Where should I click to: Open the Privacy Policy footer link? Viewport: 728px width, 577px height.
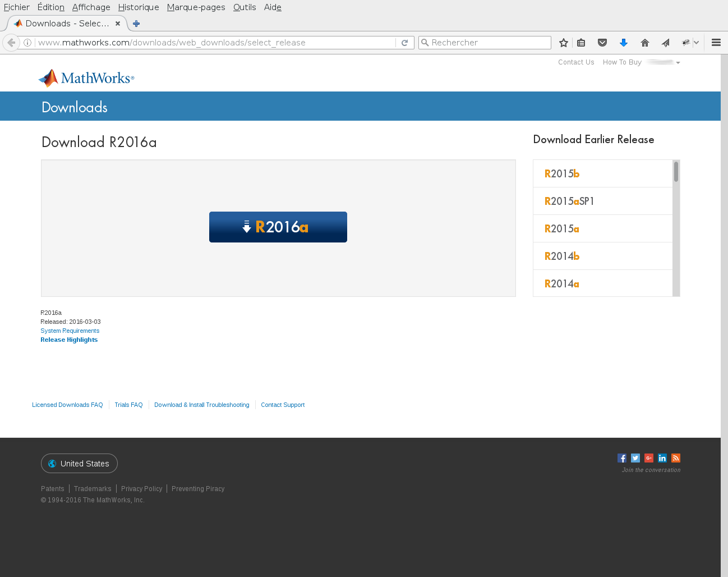[141, 489]
